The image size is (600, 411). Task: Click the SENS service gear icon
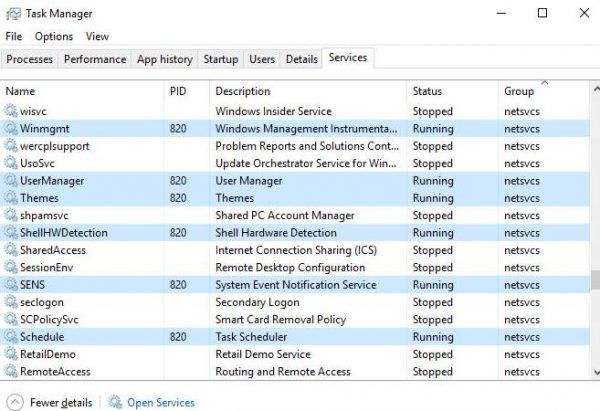coord(11,285)
